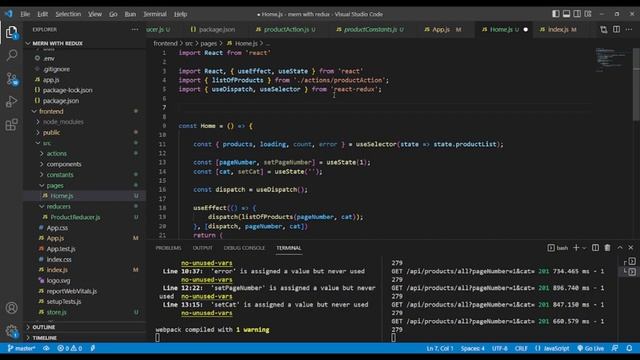Open the Output panel tab

(x=202, y=248)
